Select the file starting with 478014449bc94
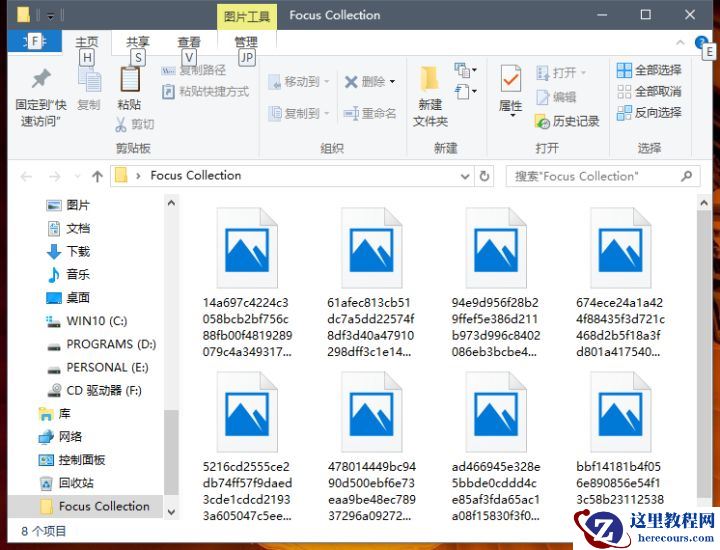This screenshot has height=550, width=720. (371, 446)
